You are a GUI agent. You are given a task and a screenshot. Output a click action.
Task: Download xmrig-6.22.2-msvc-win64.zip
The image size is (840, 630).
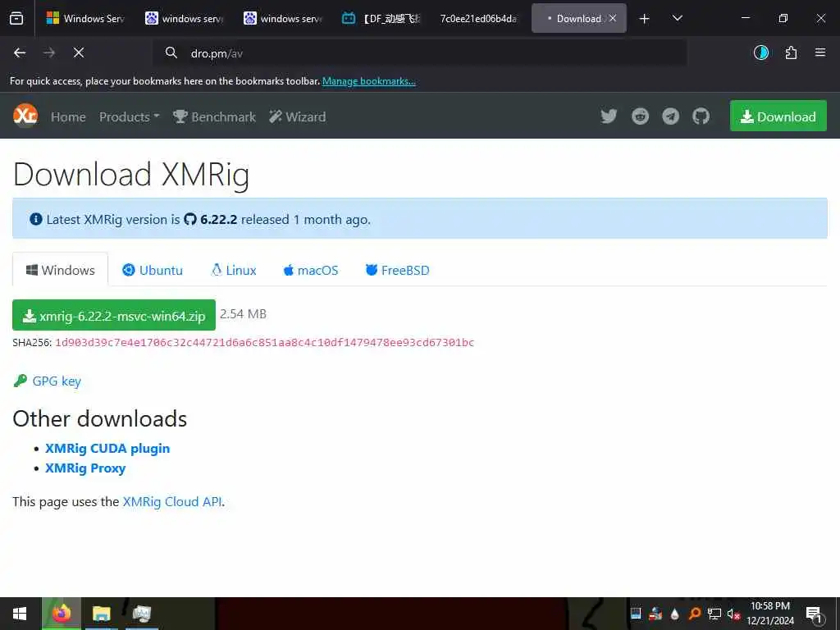pos(114,316)
